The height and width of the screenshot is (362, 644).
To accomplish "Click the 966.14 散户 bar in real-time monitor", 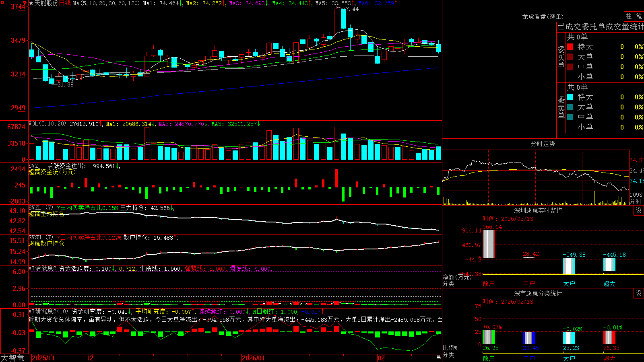I will point(489,244).
